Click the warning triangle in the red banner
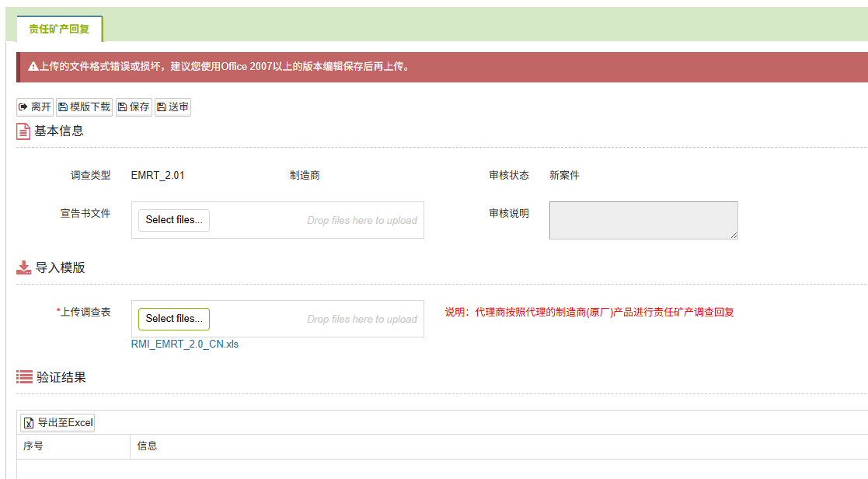The image size is (868, 479). pyautogui.click(x=33, y=67)
